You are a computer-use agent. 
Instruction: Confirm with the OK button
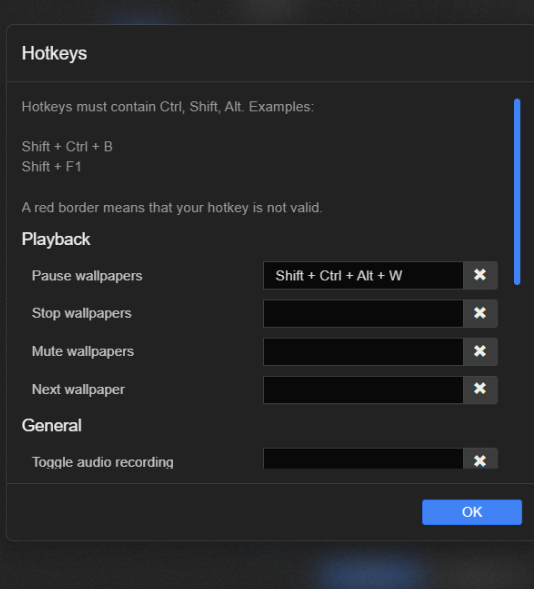pyautogui.click(x=472, y=512)
